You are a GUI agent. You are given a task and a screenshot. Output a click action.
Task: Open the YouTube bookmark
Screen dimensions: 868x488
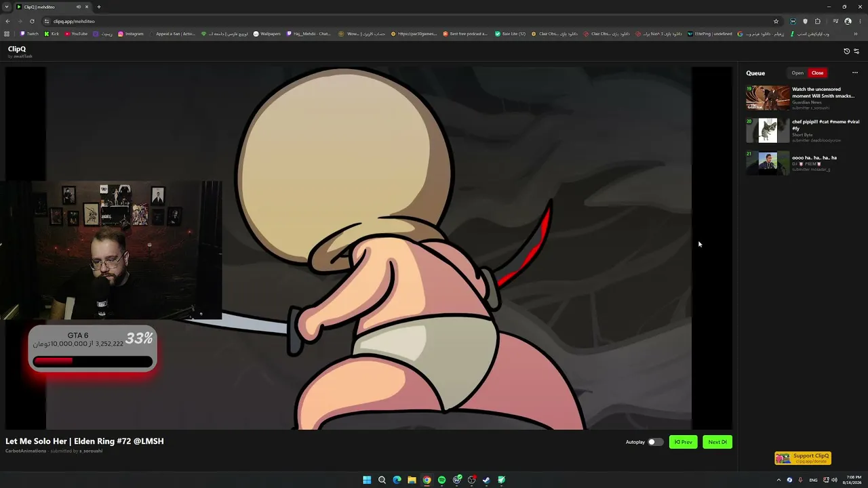(77, 34)
